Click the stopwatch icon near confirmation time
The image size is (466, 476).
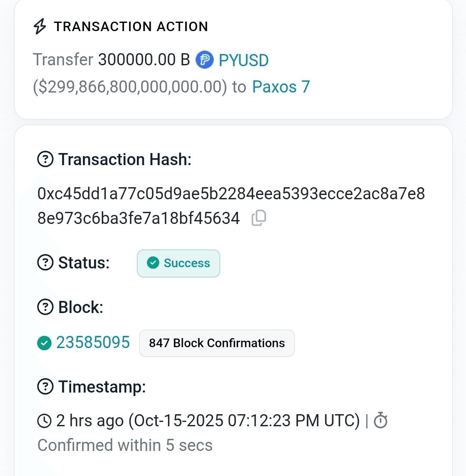tap(380, 420)
